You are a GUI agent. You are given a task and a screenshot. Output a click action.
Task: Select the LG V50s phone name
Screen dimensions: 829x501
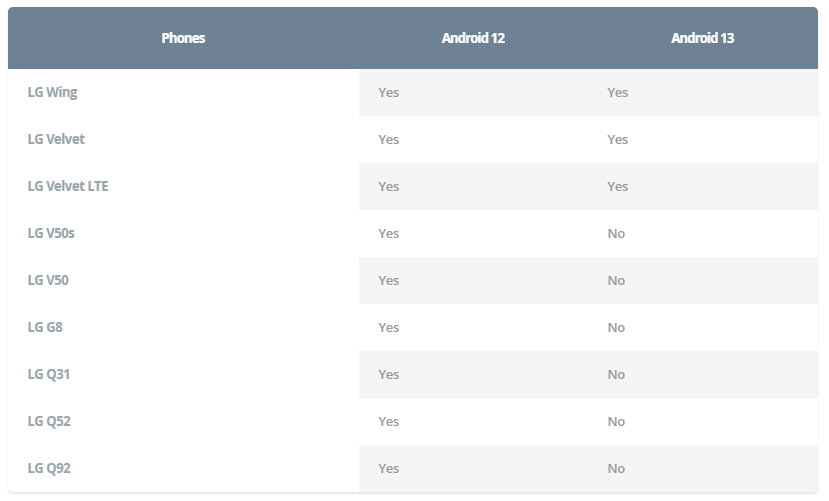coord(51,233)
